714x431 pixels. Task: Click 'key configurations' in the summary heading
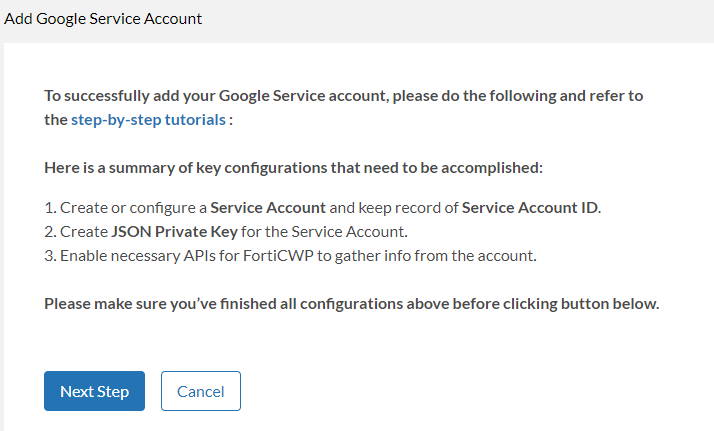(258, 168)
